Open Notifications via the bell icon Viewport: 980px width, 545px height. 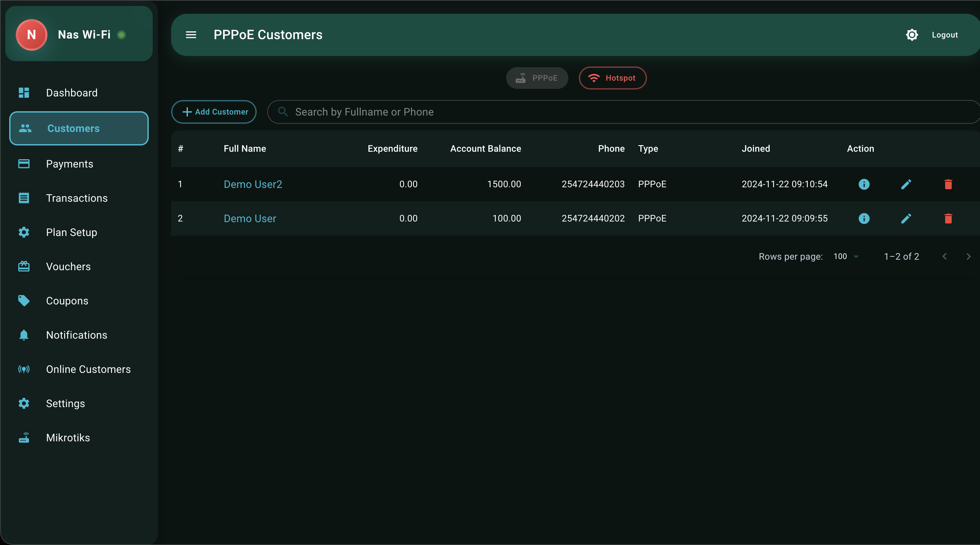click(x=24, y=335)
